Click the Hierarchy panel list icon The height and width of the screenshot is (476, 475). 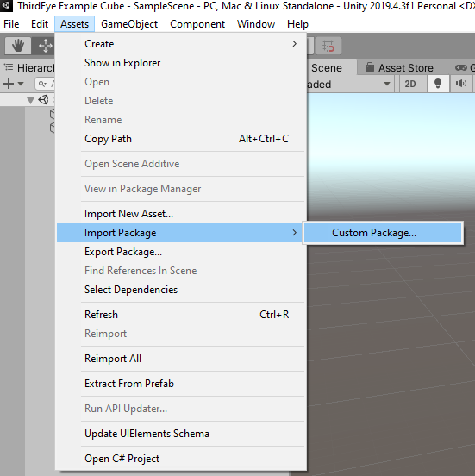[x=9, y=67]
